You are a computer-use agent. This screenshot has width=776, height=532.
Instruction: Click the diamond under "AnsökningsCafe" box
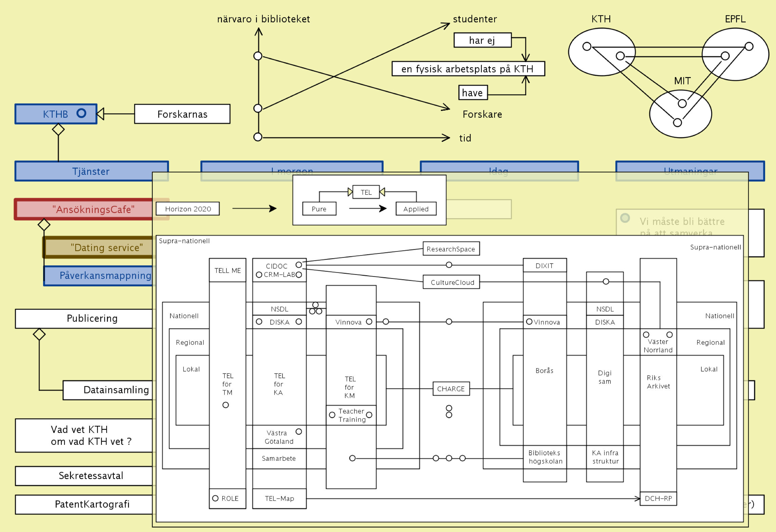point(44,225)
